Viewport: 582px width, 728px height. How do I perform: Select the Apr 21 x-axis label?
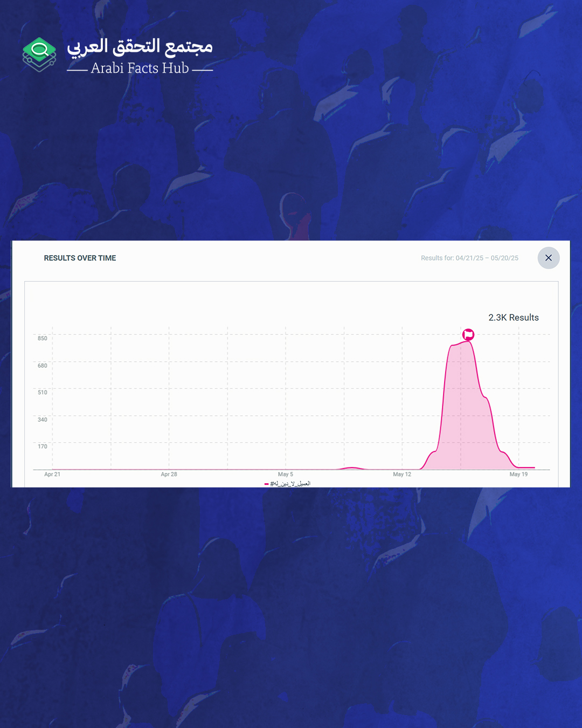[52, 475]
